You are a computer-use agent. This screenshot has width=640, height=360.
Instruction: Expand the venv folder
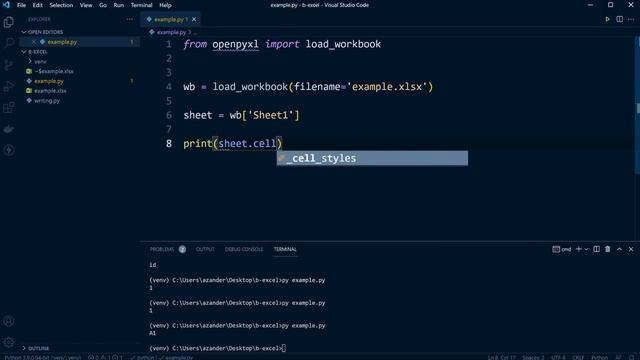(40, 62)
